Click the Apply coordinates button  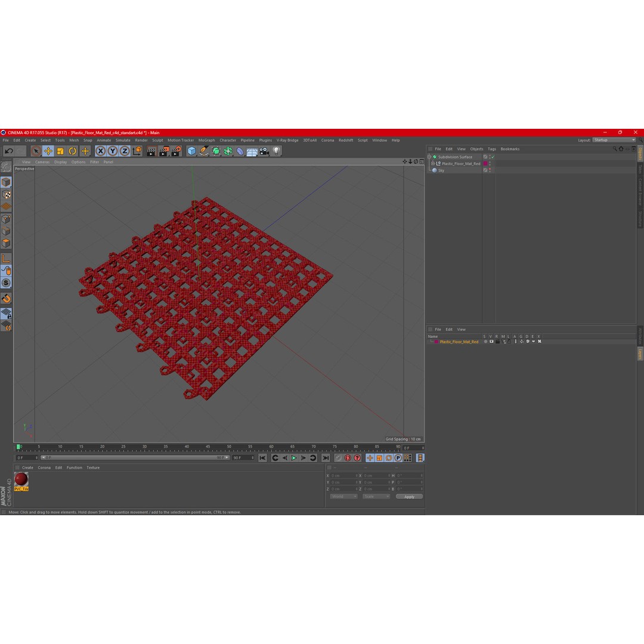pos(409,497)
